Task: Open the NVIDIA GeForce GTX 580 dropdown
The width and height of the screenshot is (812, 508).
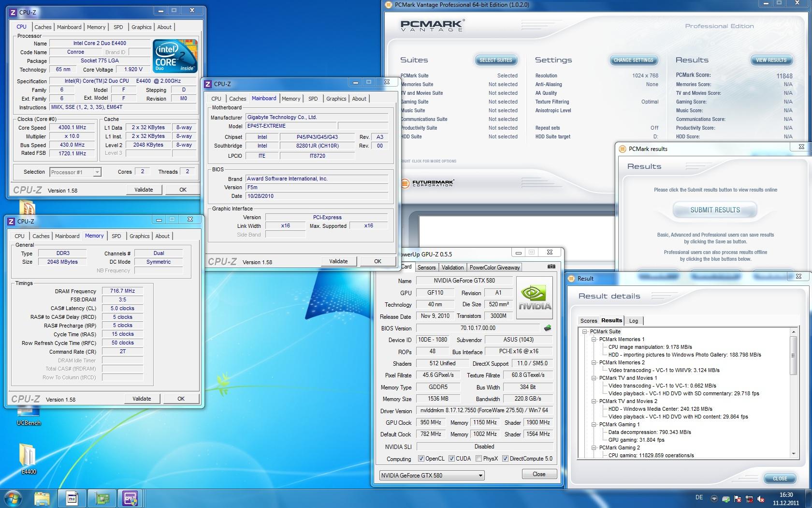Action: click(432, 475)
